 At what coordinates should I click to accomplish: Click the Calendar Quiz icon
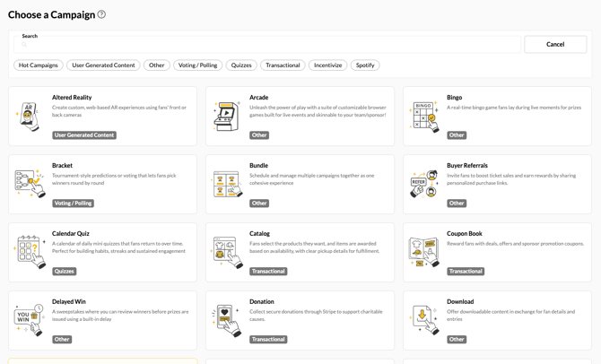click(30, 252)
